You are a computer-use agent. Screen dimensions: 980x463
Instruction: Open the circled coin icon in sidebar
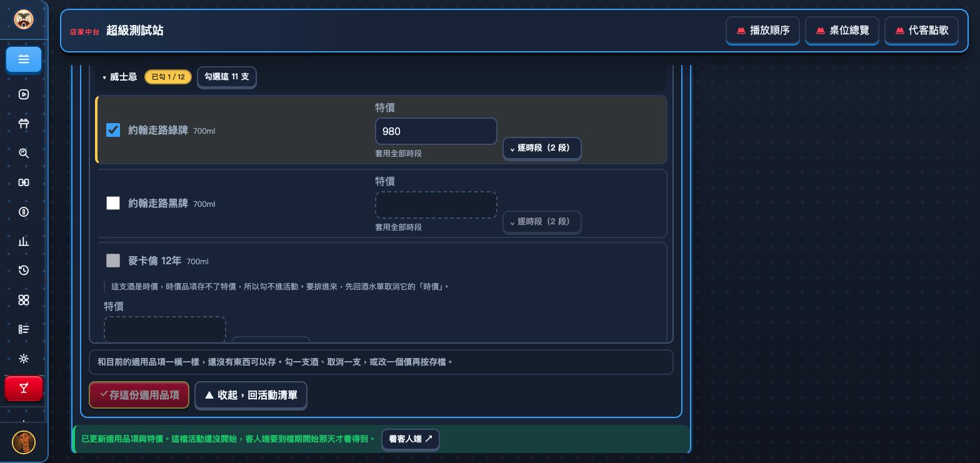click(x=24, y=212)
